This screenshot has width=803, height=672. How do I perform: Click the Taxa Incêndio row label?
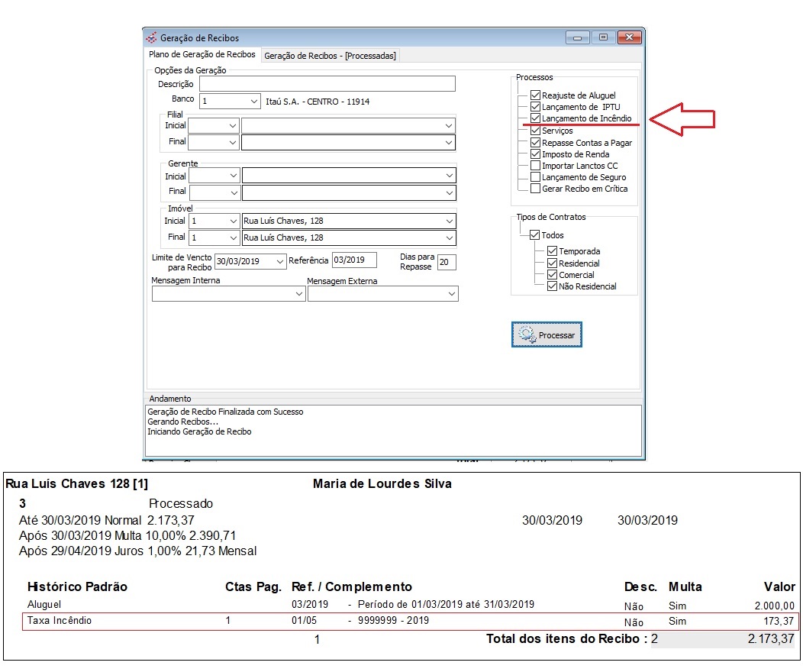60,620
